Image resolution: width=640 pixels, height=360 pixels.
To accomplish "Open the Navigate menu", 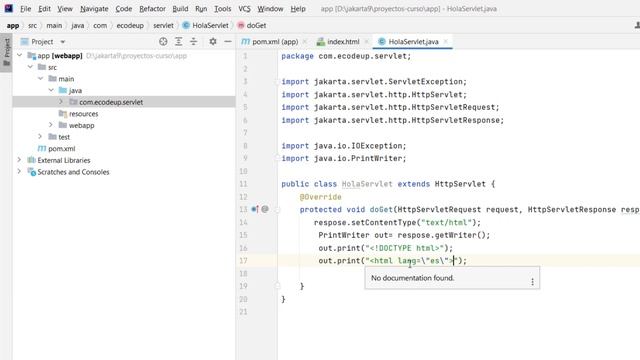I will coord(94,9).
